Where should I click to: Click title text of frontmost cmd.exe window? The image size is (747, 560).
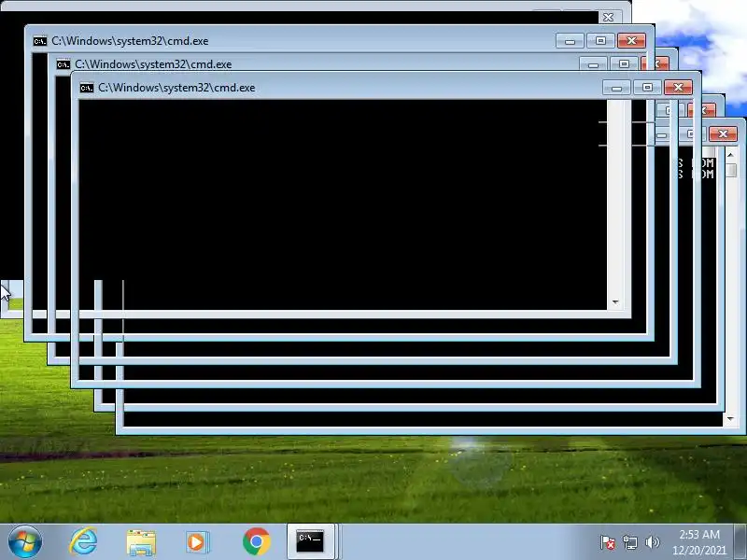[x=176, y=88]
